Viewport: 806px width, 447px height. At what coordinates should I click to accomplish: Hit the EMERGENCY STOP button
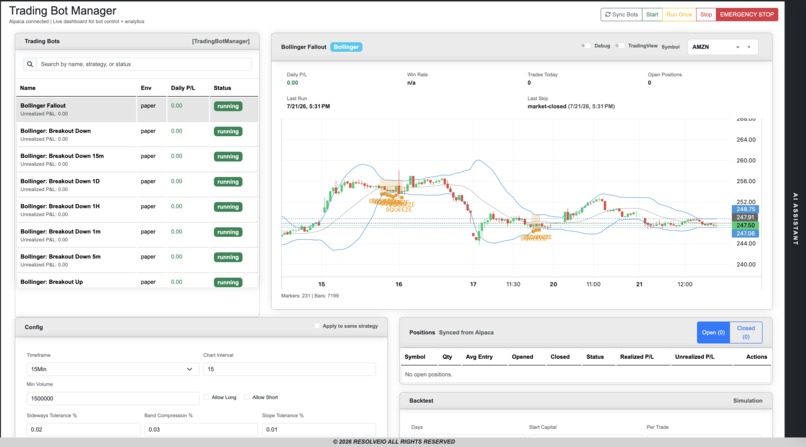tap(747, 14)
